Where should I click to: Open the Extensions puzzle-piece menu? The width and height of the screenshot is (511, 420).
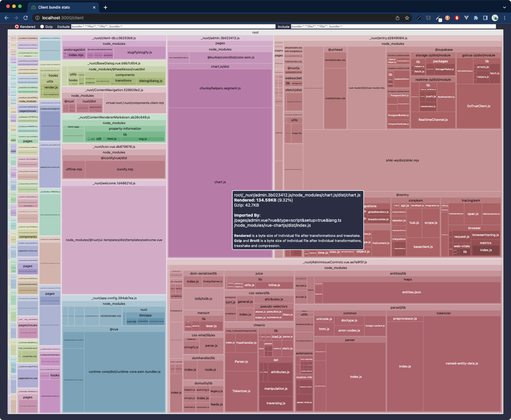[476, 18]
